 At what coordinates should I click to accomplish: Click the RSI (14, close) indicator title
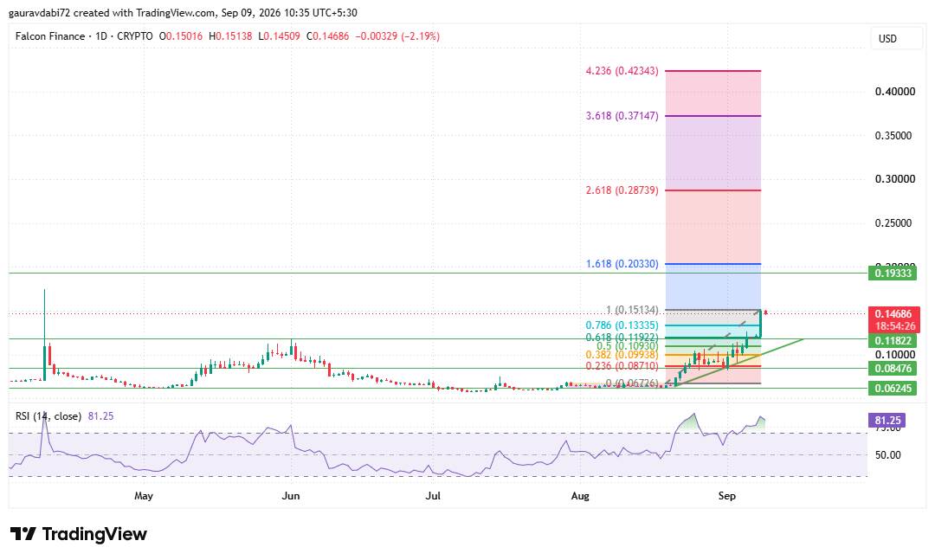(x=48, y=415)
